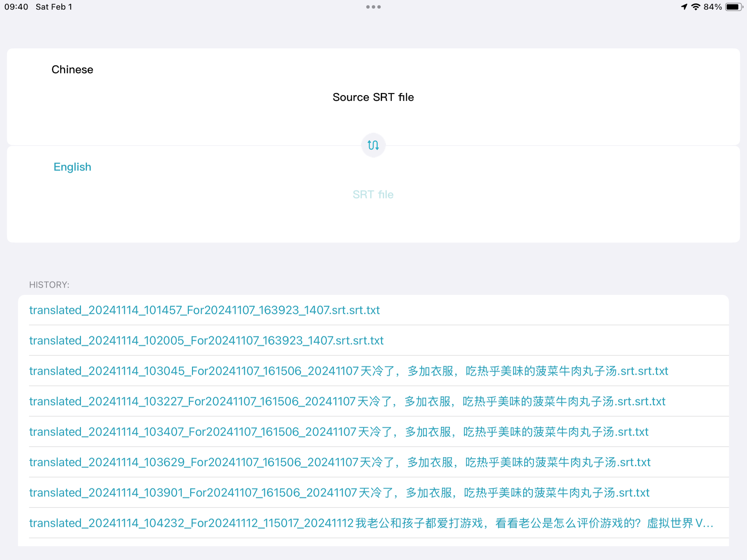
Task: Open history file translated_20241114_102005
Action: coord(206,340)
